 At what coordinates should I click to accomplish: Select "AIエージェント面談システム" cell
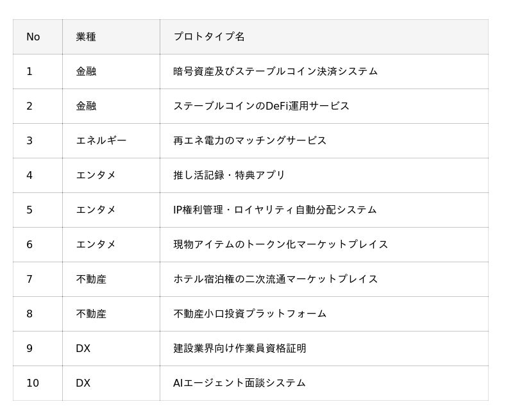239,383
